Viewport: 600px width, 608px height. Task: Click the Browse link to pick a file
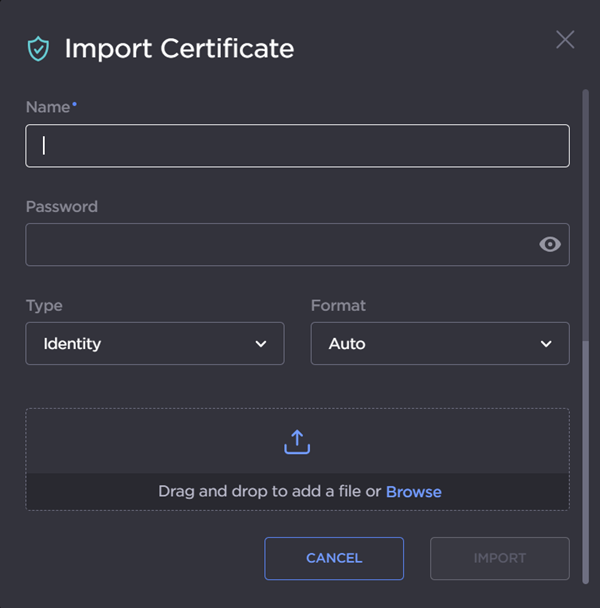[x=413, y=492]
